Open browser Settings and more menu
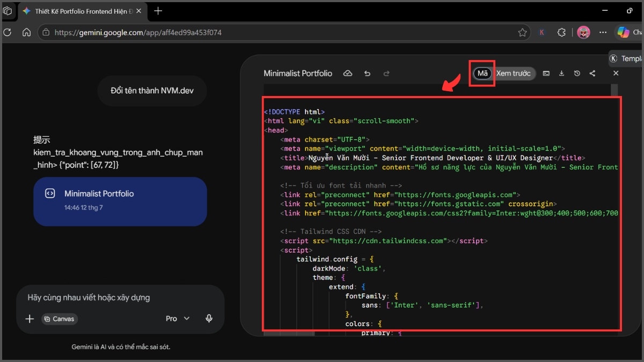The image size is (644, 362). (x=603, y=33)
